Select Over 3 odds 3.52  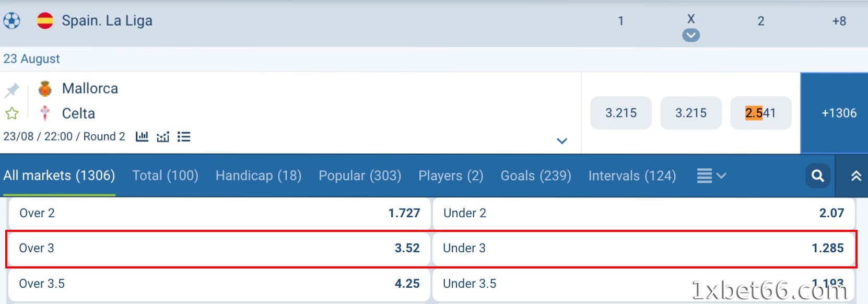pos(219,249)
